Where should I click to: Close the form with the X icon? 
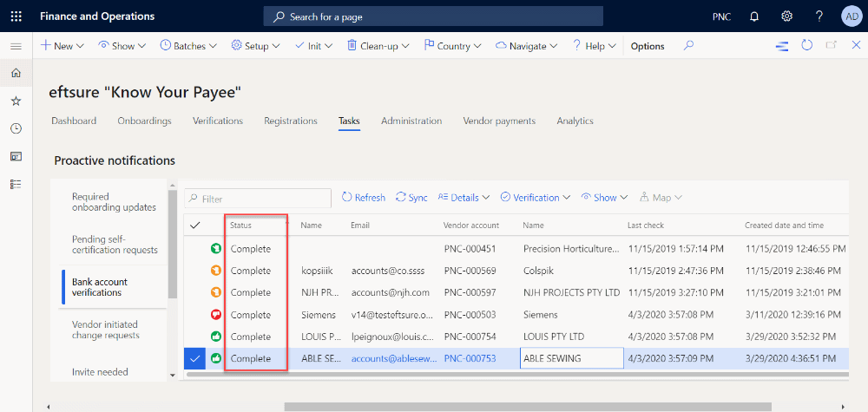[x=856, y=46]
